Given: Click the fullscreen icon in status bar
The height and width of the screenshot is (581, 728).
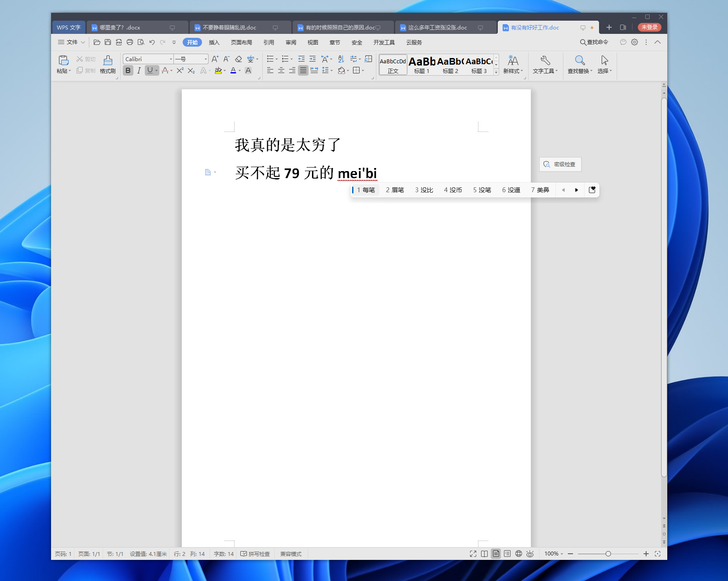Looking at the screenshot, I should pos(473,554).
